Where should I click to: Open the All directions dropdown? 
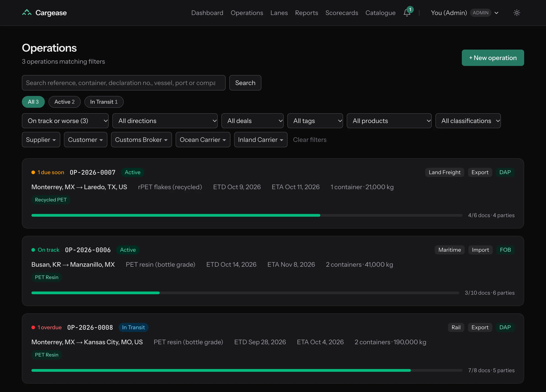[165, 121]
